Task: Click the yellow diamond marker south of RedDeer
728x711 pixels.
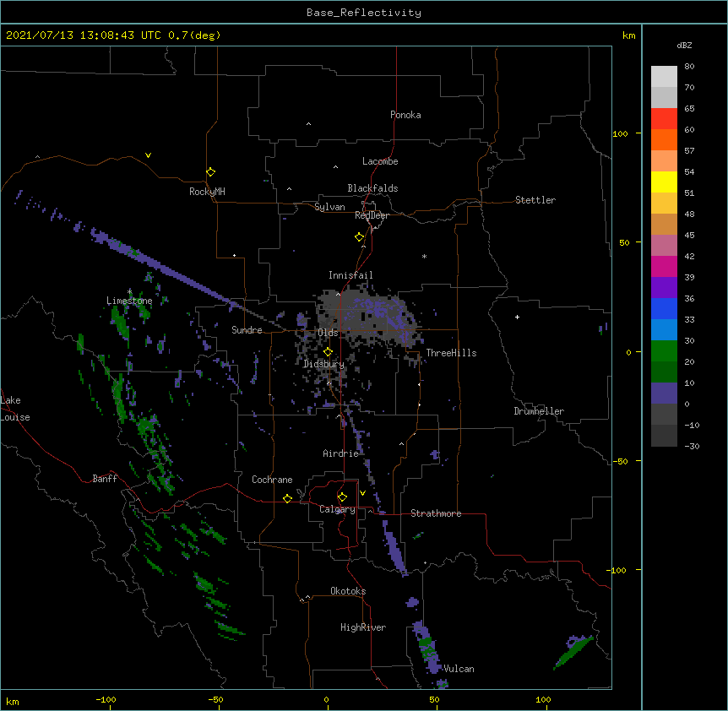Action: coord(359,237)
